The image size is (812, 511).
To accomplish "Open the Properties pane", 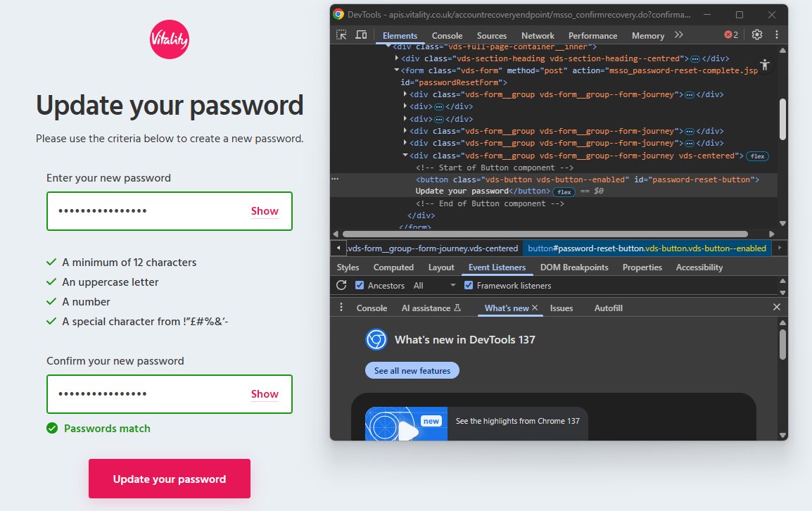I will point(642,267).
